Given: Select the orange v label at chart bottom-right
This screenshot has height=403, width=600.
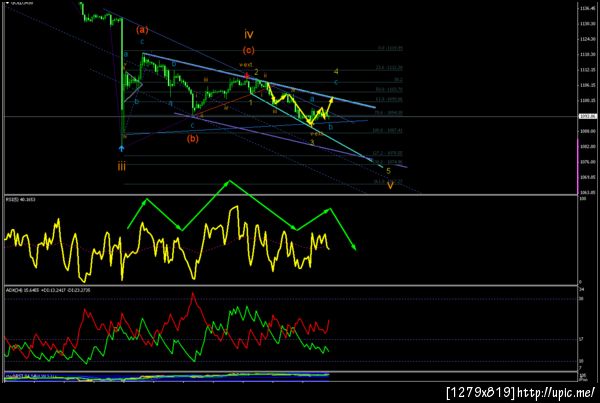Looking at the screenshot, I should pos(390,186).
